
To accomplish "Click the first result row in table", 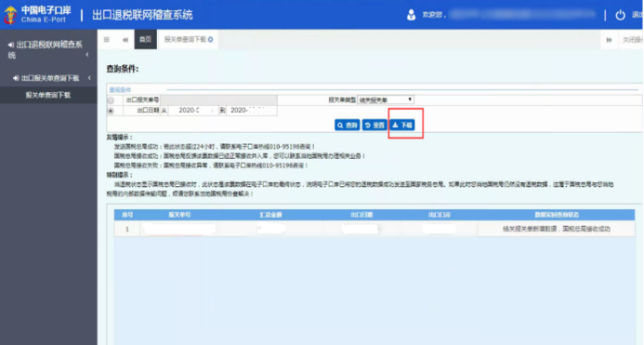I will [x=375, y=229].
